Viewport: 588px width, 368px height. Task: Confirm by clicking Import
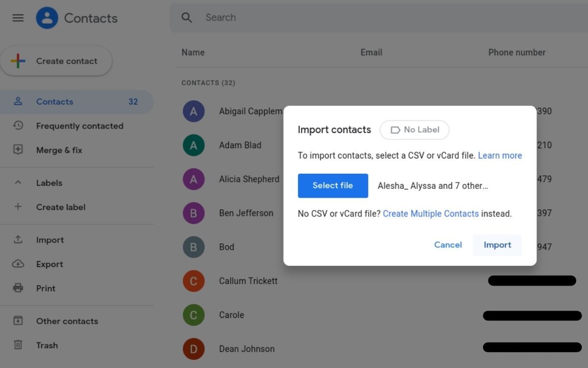[x=497, y=245]
